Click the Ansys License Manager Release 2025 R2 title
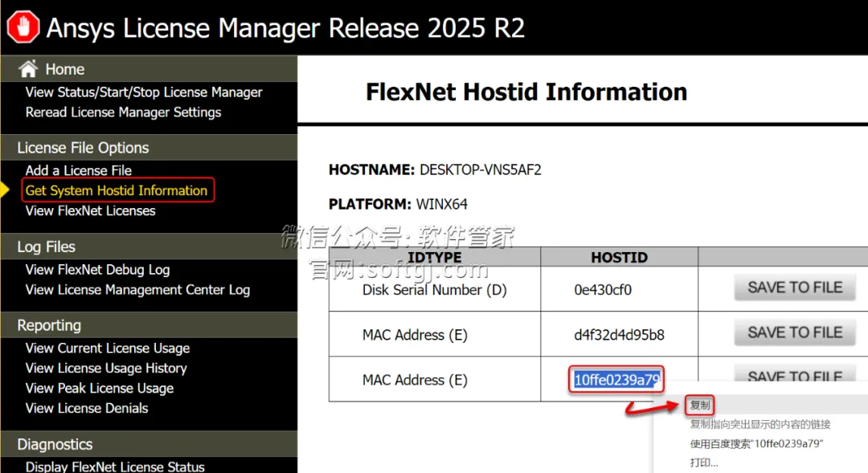Viewport: 868px width, 473px height. click(285, 27)
